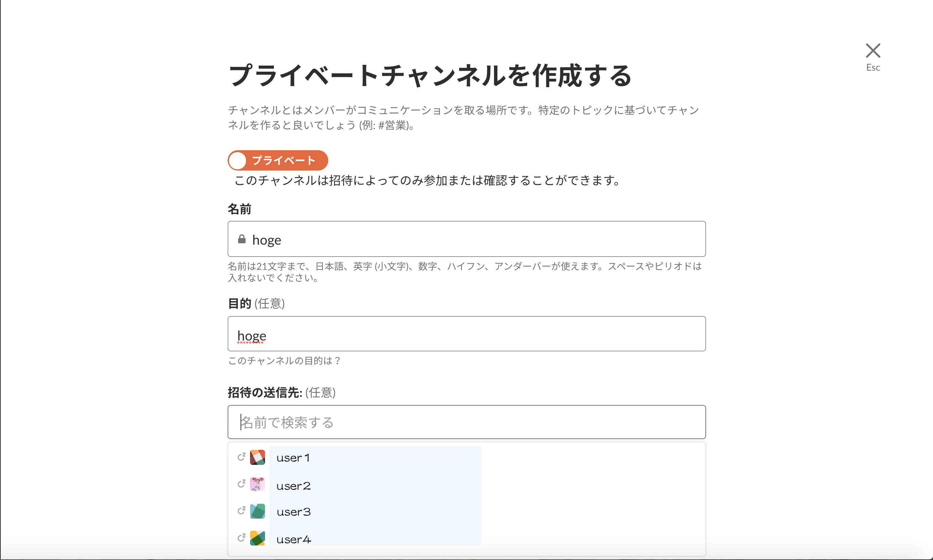Select user1 from the invite list

pyautogui.click(x=467, y=457)
